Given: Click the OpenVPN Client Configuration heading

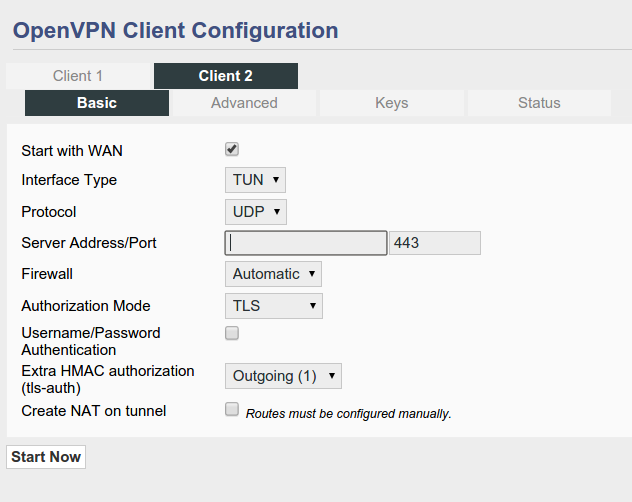Looking at the screenshot, I should point(175,30).
